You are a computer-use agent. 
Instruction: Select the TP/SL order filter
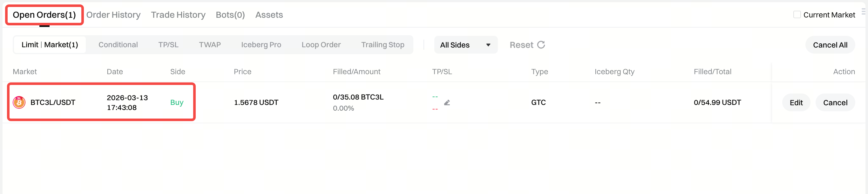[x=168, y=44]
